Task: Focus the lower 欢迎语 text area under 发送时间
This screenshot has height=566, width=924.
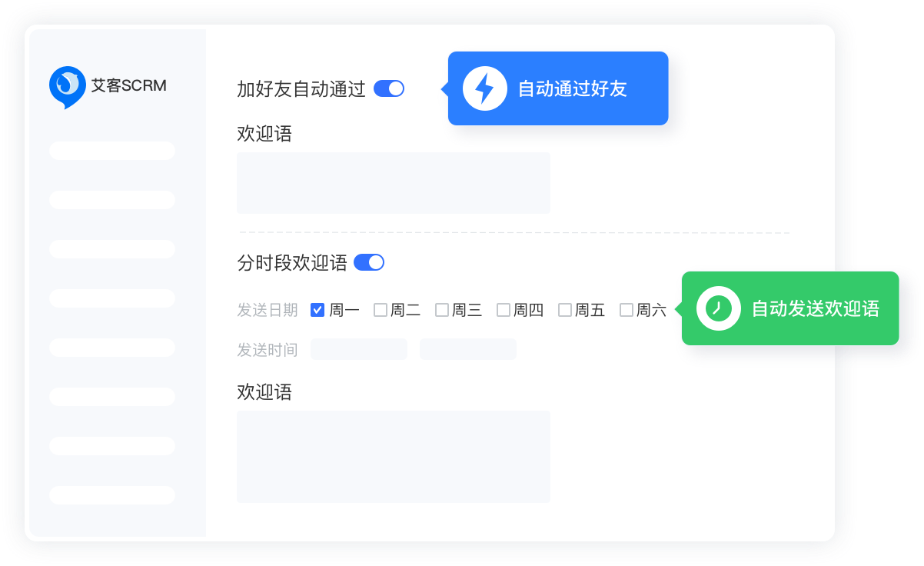Action: click(393, 456)
